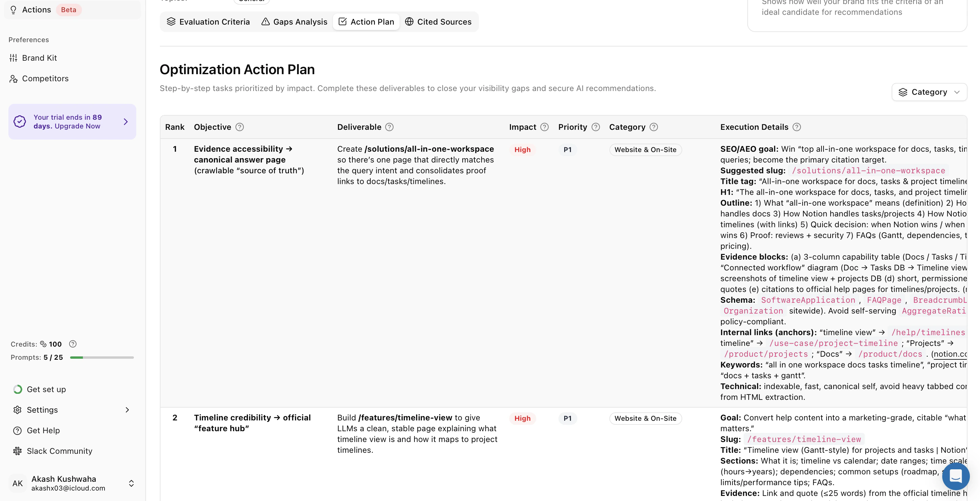This screenshot has width=980, height=501.
Task: Click the Execution Details help icon
Action: 797,127
